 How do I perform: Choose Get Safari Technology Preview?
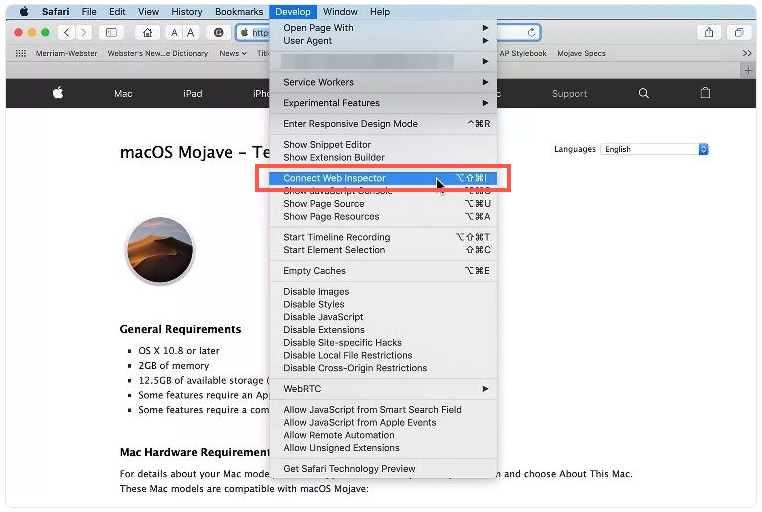(x=383, y=469)
